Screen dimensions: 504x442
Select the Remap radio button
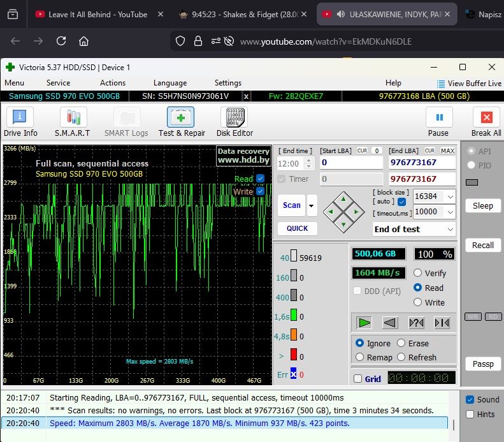tap(359, 357)
